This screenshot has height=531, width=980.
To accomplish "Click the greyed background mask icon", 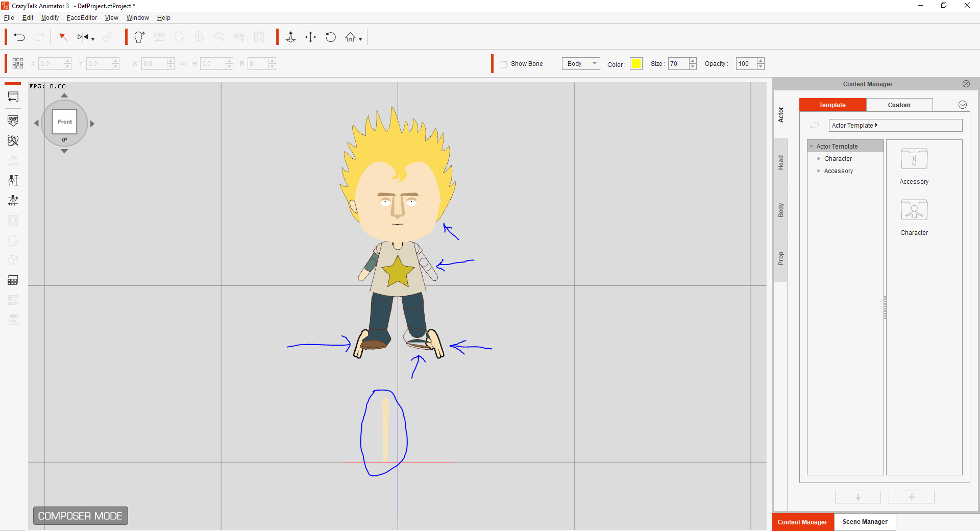I will pos(259,37).
